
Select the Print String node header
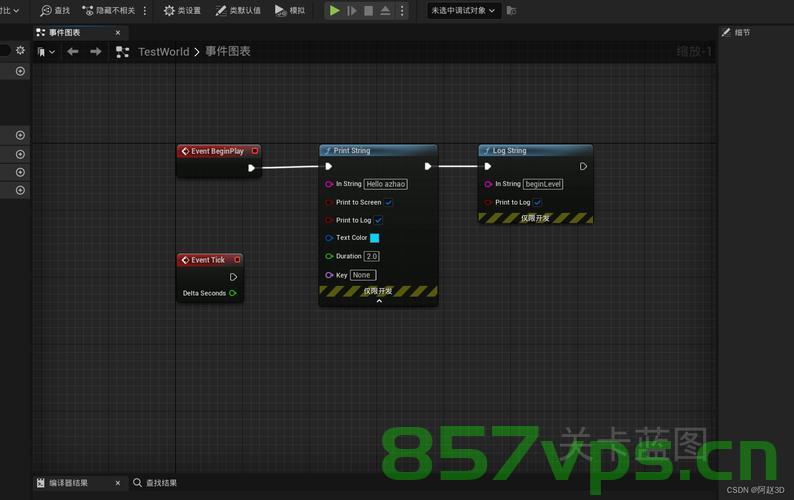378,150
